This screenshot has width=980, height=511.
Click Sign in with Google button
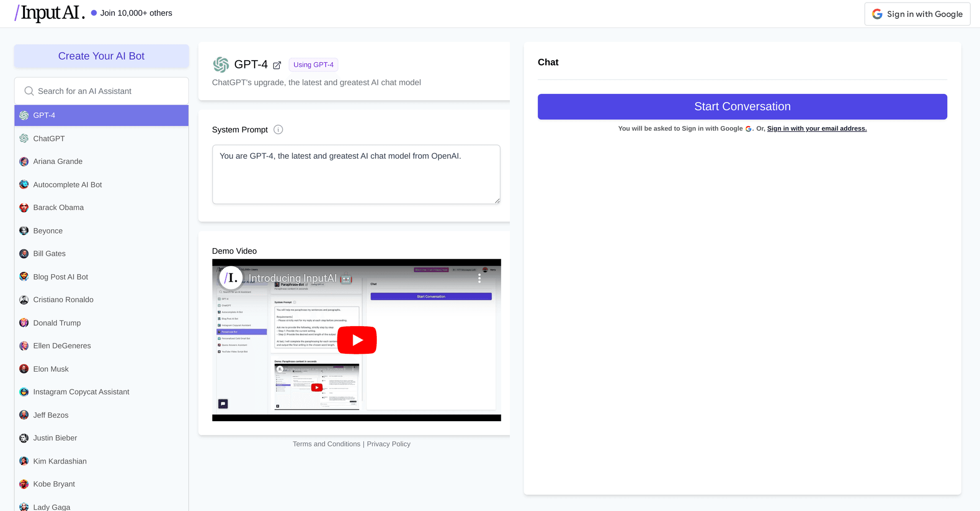pyautogui.click(x=917, y=14)
